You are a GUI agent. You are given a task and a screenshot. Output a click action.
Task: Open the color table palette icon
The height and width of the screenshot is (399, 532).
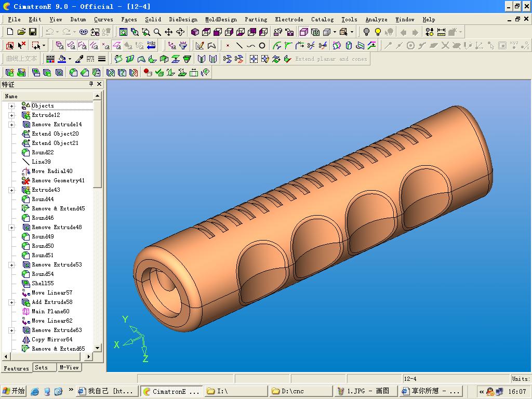pyautogui.click(x=50, y=59)
